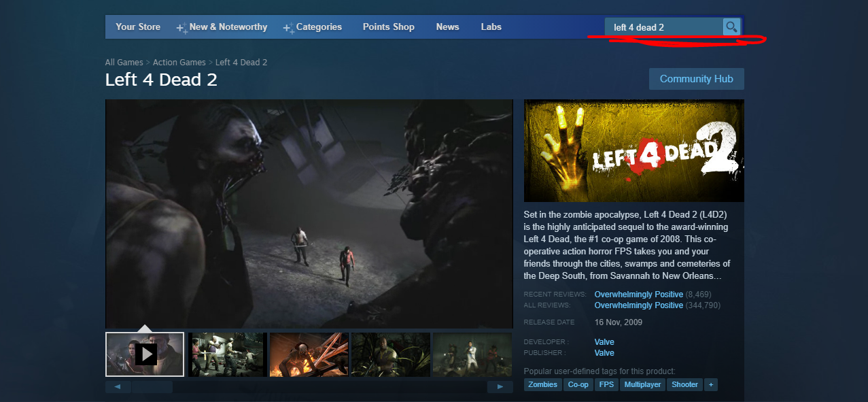Click the main trailer video area
The width and height of the screenshot is (868, 402).
[309, 214]
